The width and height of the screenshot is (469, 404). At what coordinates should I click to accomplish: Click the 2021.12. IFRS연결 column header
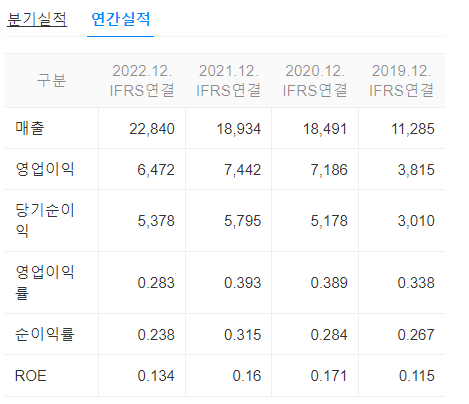pyautogui.click(x=228, y=81)
